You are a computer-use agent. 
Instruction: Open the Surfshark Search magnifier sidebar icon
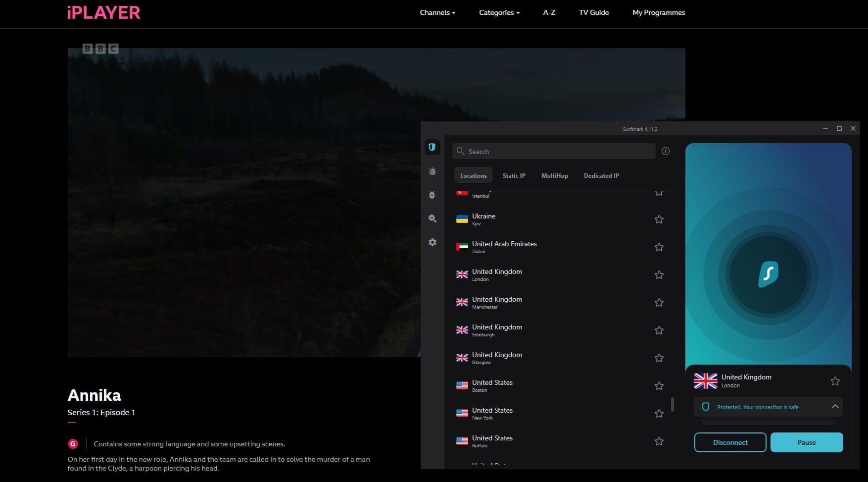[x=432, y=218]
